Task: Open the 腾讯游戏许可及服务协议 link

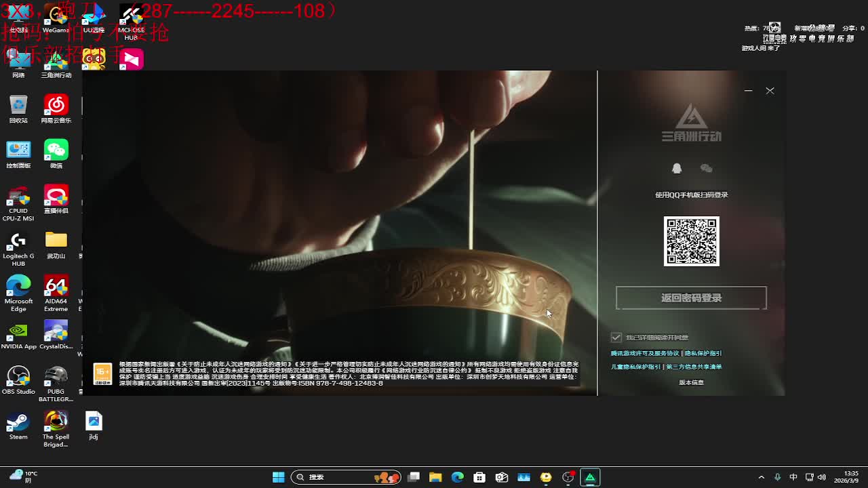Action: 644,353
